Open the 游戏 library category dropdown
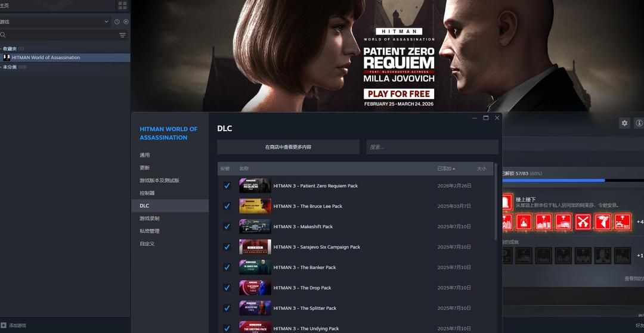Viewport: 644px width, 333px height. pyautogui.click(x=106, y=22)
